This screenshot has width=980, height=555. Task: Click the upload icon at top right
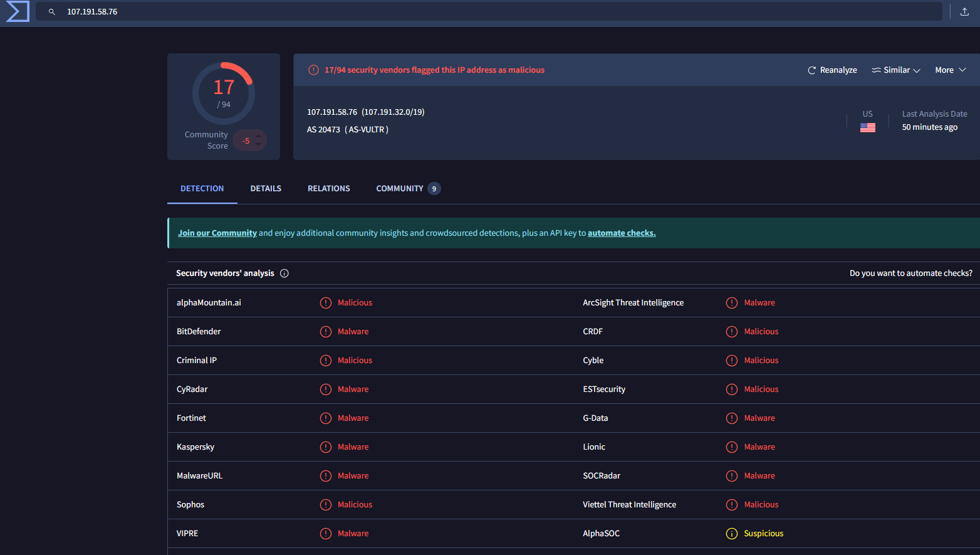pyautogui.click(x=964, y=11)
